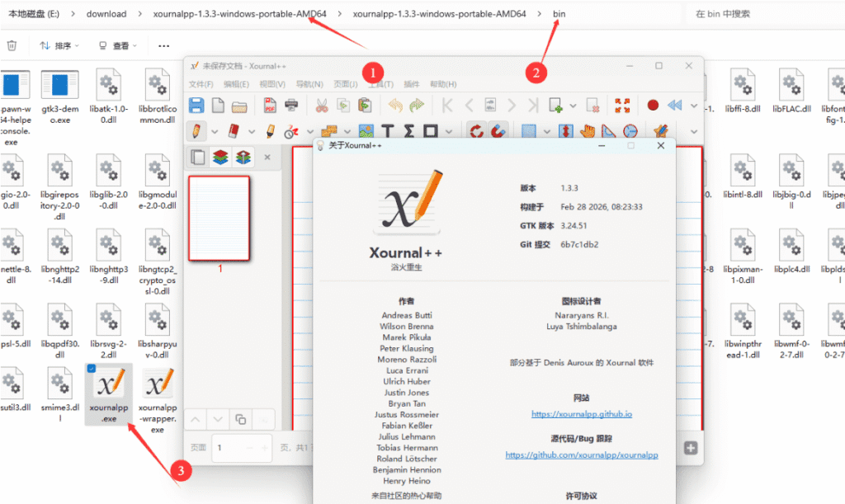The width and height of the screenshot is (845, 504).
Task: Switch sidebar to layers tab
Action: 220,158
